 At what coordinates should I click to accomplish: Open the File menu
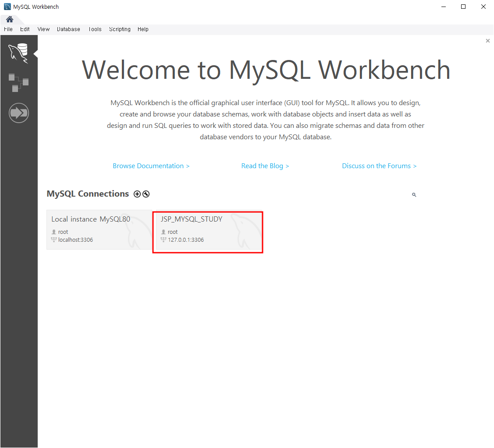click(x=8, y=29)
